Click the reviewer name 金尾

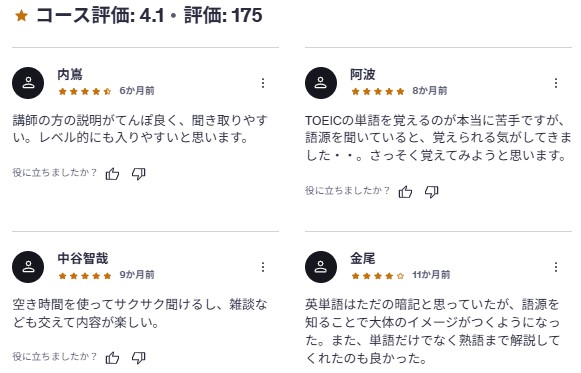tap(363, 259)
